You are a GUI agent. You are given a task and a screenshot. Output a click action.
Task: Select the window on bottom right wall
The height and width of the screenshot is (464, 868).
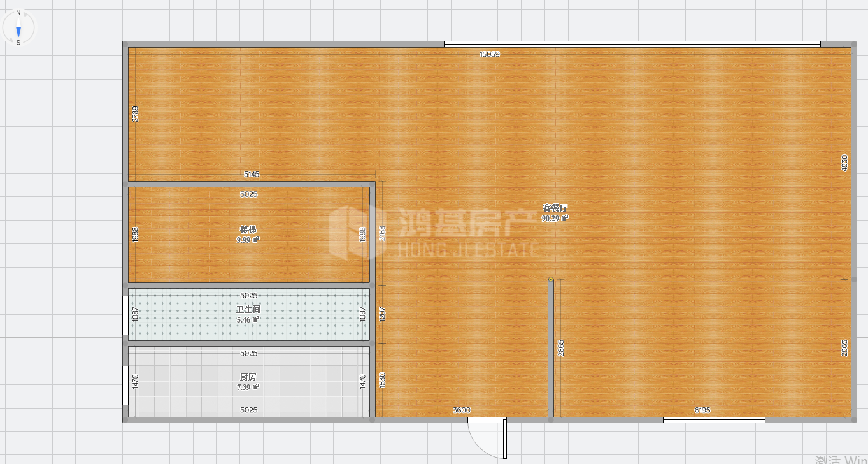tap(713, 420)
